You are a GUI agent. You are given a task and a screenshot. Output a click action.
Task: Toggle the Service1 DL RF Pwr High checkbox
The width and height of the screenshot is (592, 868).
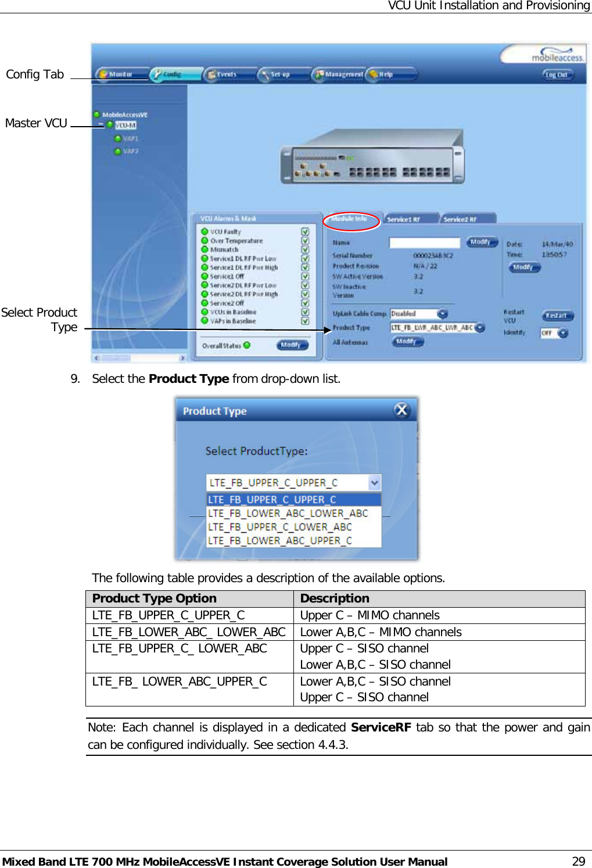point(305,267)
